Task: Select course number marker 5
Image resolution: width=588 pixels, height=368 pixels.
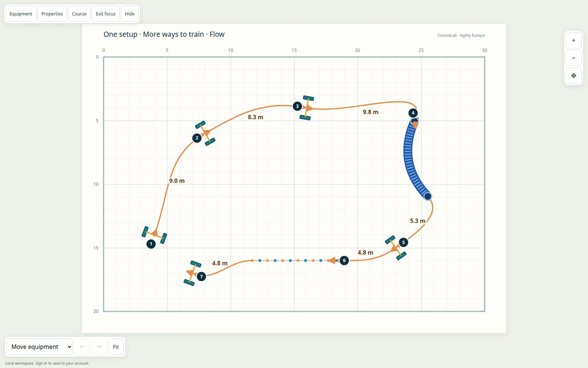Action: pos(403,242)
